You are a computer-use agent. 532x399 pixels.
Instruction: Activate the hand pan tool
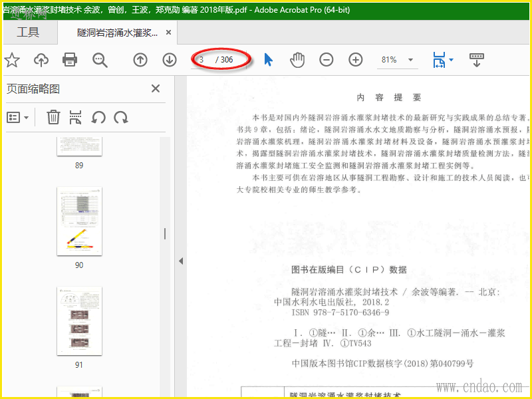tap(297, 60)
